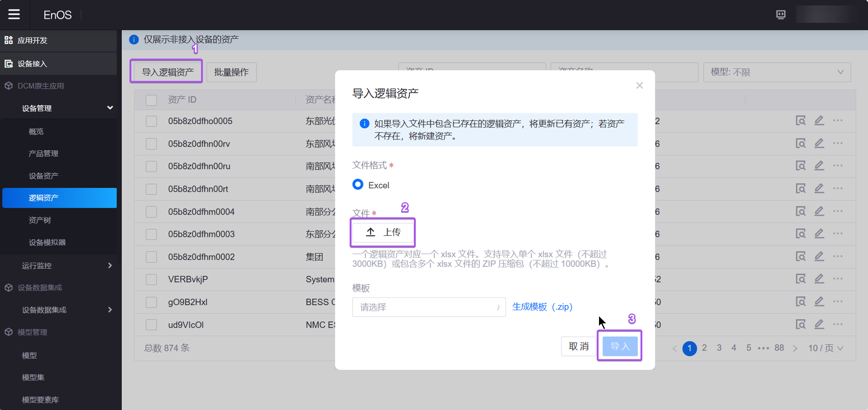Screen dimensions: 868x410
Task: Toggle the select-all checkbox in table header
Action: (x=151, y=100)
